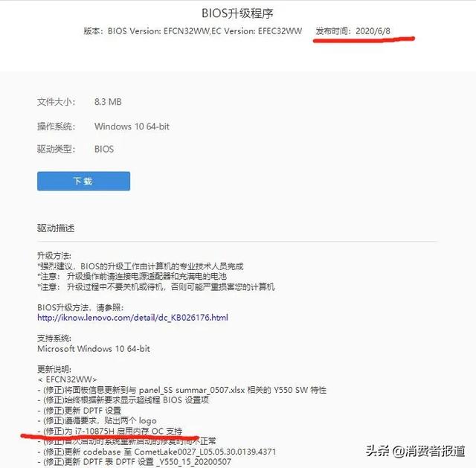Select the i7-10875H memory OC support line
476x468 pixels.
110,431
